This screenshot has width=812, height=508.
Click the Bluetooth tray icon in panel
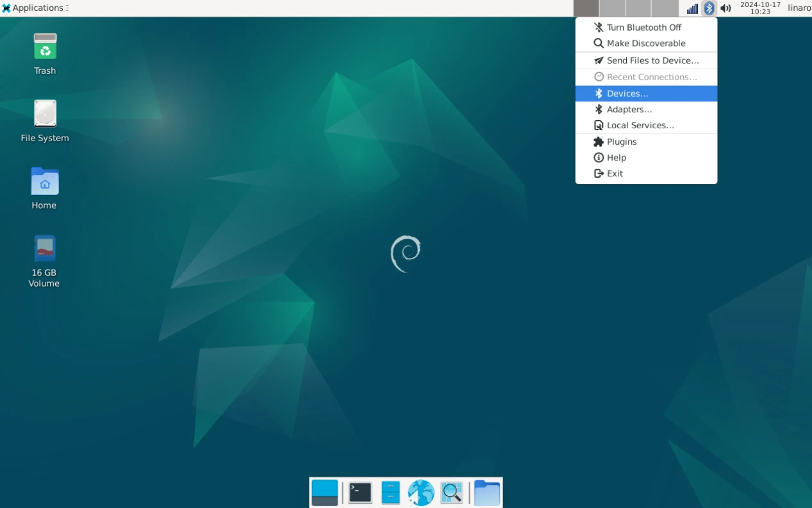click(709, 8)
